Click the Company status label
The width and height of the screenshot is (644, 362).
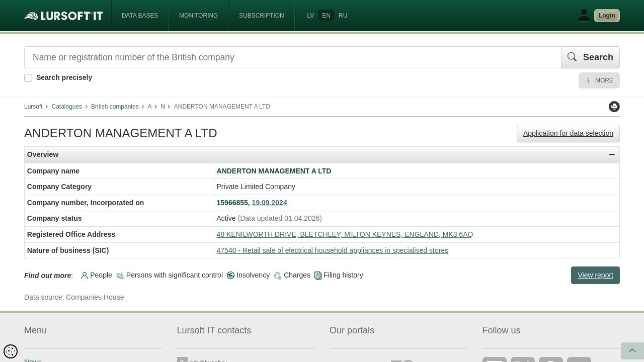[x=54, y=218]
